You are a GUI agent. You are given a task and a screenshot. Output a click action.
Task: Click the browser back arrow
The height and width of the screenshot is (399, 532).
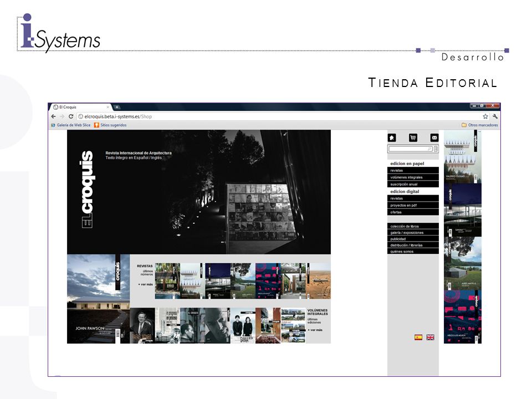click(54, 116)
